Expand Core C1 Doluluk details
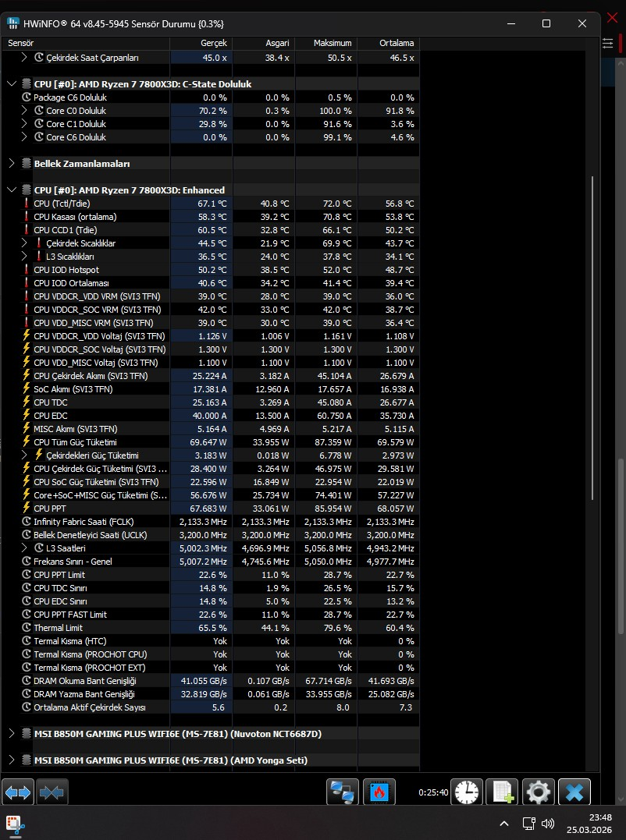The height and width of the screenshot is (840, 626). coord(24,124)
